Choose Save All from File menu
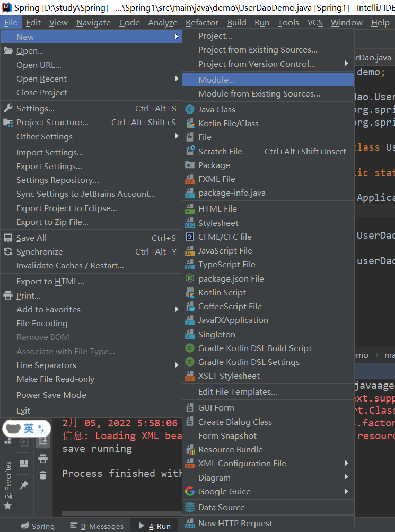This screenshot has width=395, height=532. click(x=91, y=238)
